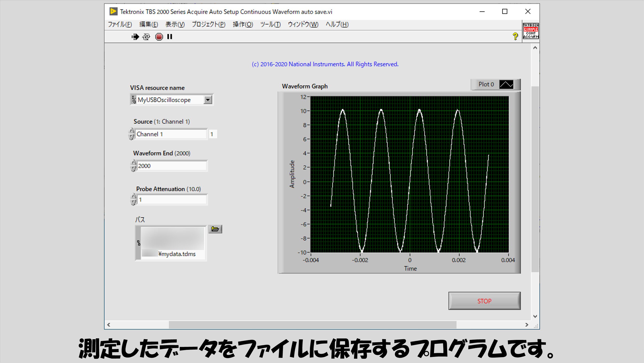The height and width of the screenshot is (363, 644).
Task: Click the Probe Attenuation input field
Action: click(x=172, y=200)
